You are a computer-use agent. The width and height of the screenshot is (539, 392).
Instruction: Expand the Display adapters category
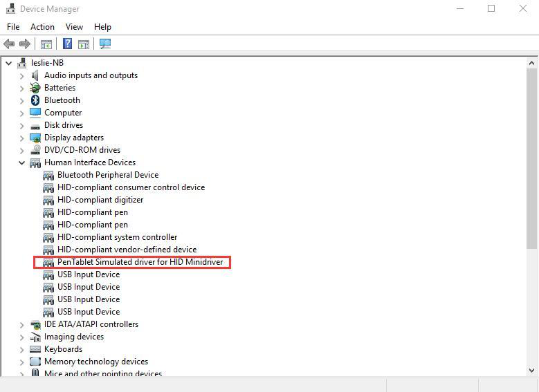pyautogui.click(x=22, y=138)
